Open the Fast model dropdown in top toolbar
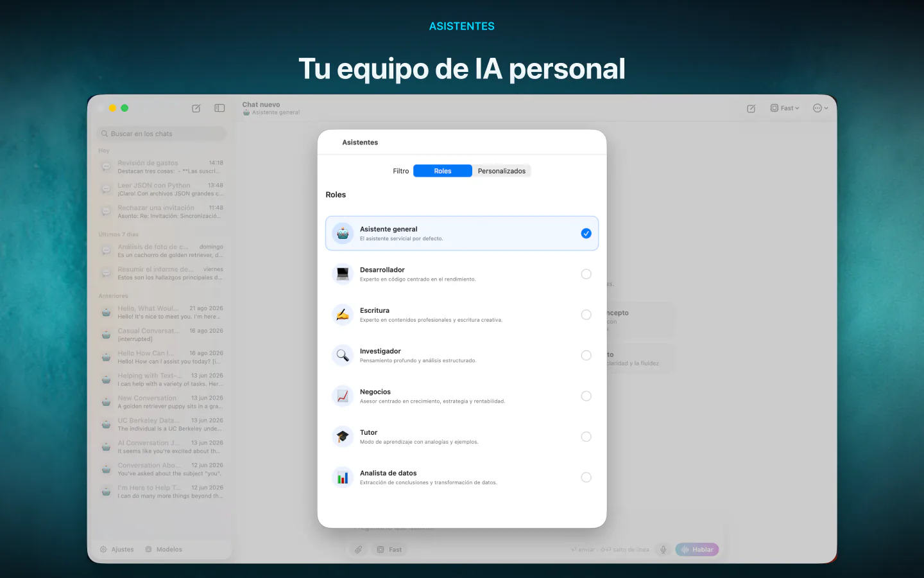924x578 pixels. [785, 109]
